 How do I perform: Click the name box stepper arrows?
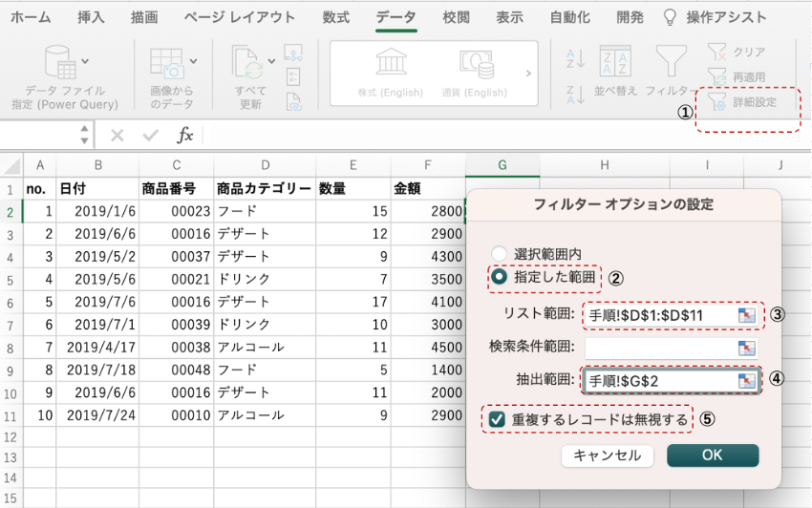[x=84, y=135]
